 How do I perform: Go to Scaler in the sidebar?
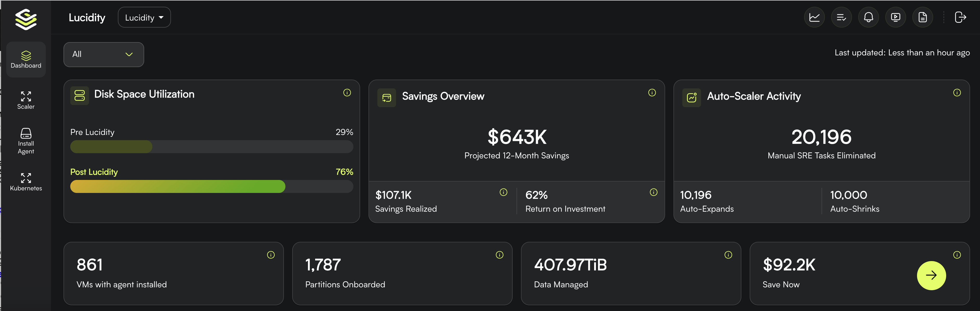coord(26,100)
